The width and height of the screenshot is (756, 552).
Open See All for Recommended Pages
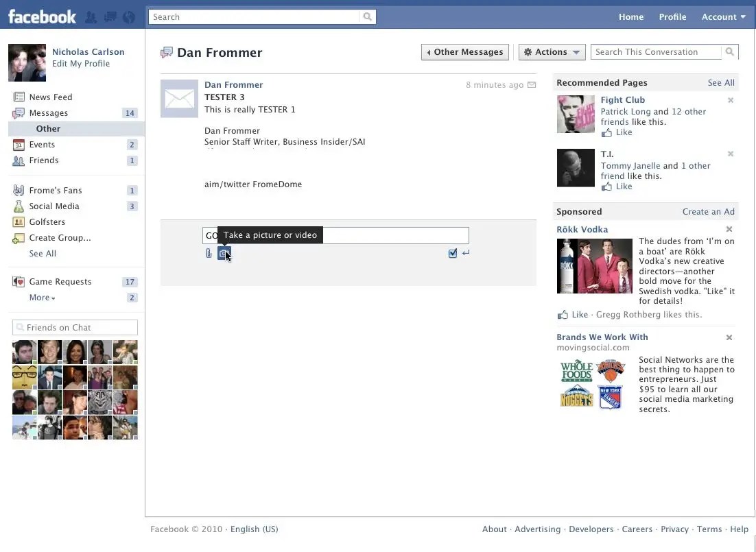pos(720,82)
